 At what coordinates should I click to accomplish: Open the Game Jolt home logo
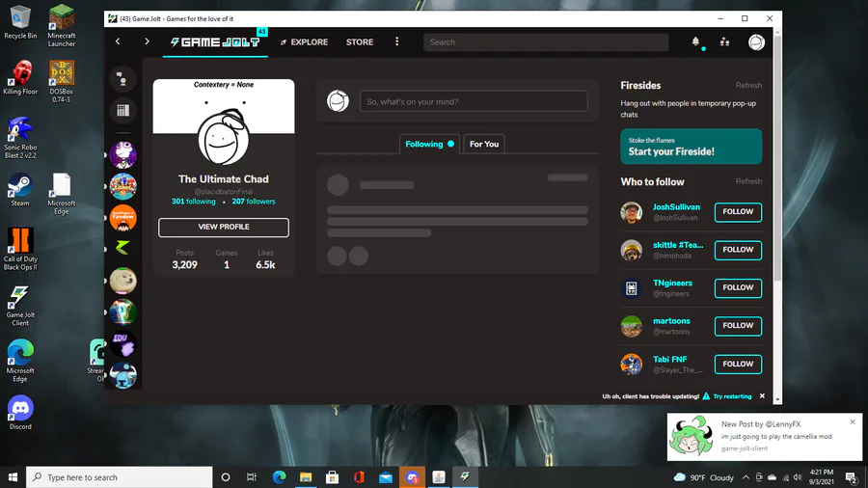coord(215,42)
